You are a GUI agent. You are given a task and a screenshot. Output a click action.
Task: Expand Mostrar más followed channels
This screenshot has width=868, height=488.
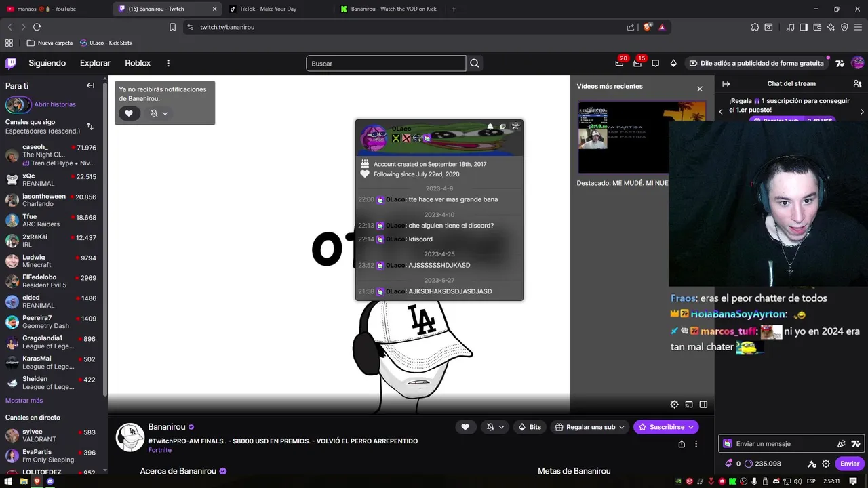click(24, 401)
